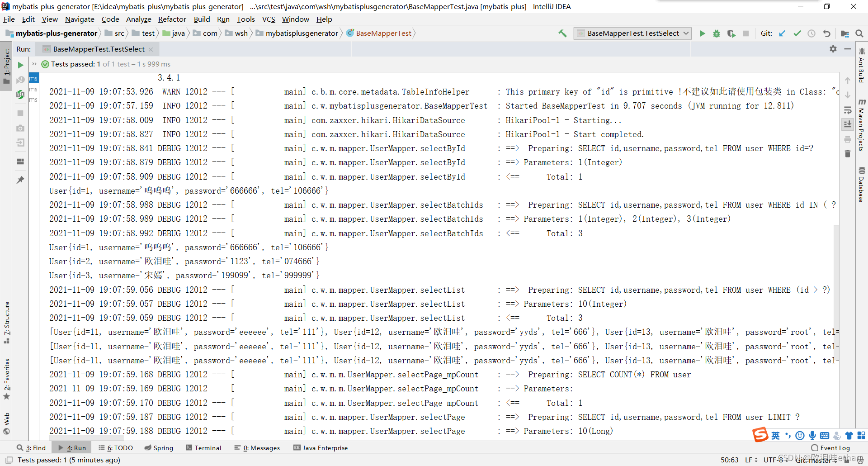Click the Exit icon in Run panel
The width and height of the screenshot is (868, 466).
coord(20,143)
